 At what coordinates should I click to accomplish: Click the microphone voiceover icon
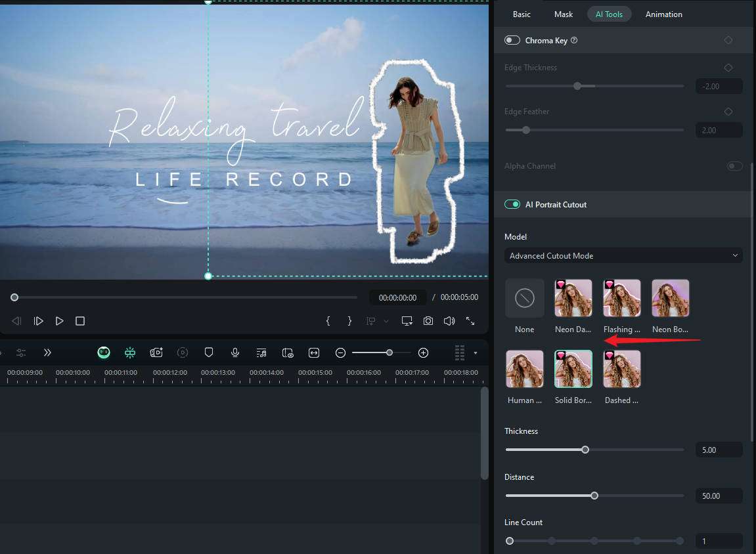pyautogui.click(x=235, y=353)
